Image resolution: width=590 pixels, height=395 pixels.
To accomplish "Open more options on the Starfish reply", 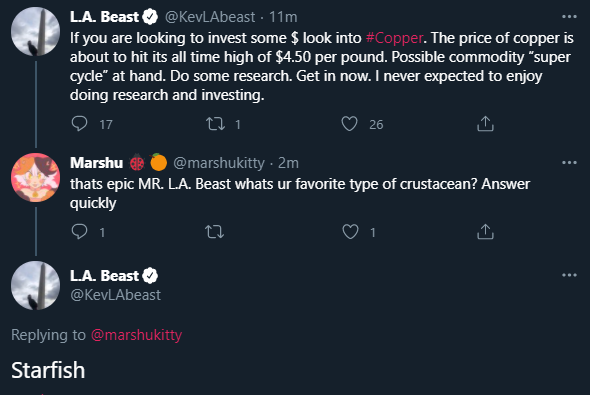I will point(569,275).
